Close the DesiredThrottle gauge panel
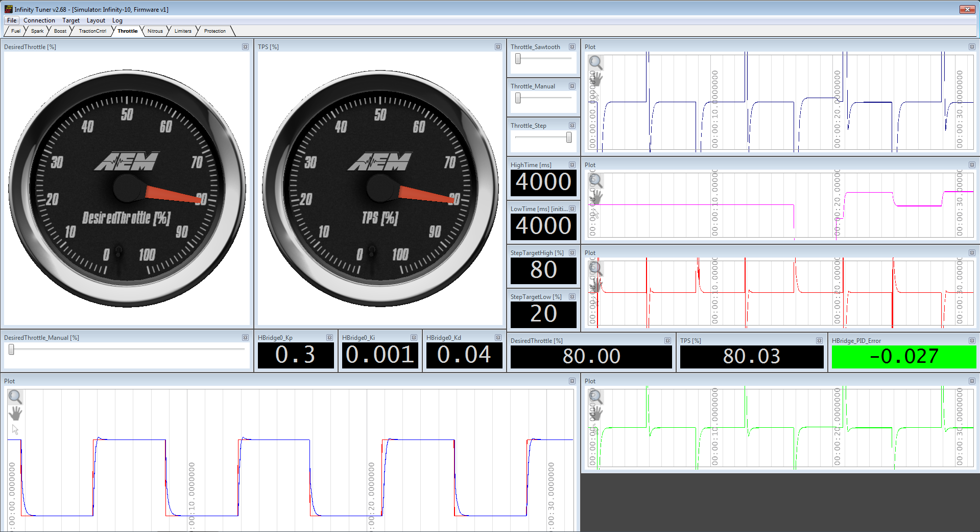The width and height of the screenshot is (980, 532). [x=245, y=47]
